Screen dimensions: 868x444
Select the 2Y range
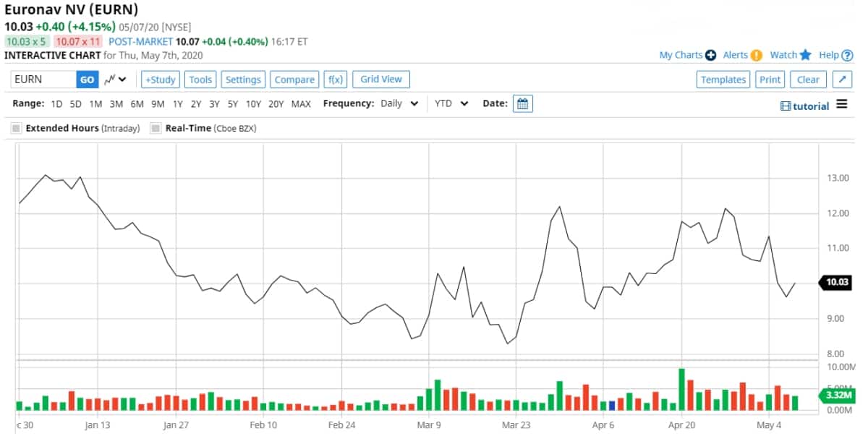coord(196,104)
